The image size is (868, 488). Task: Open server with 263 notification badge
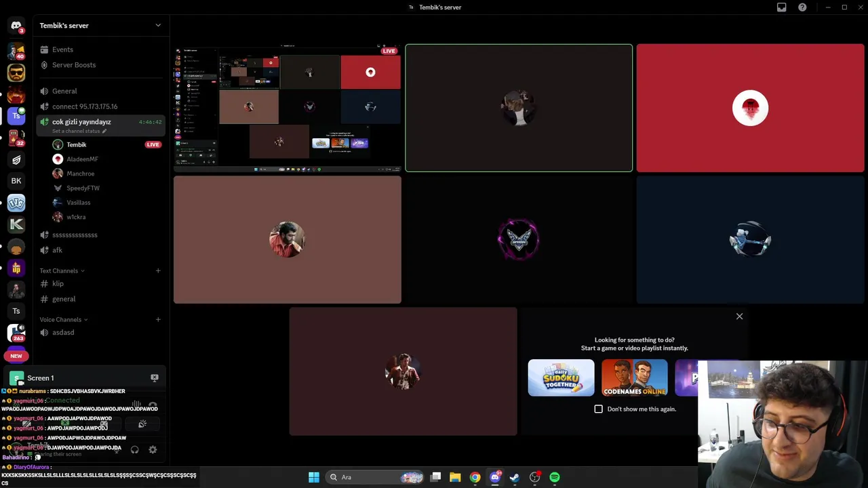[x=16, y=333]
